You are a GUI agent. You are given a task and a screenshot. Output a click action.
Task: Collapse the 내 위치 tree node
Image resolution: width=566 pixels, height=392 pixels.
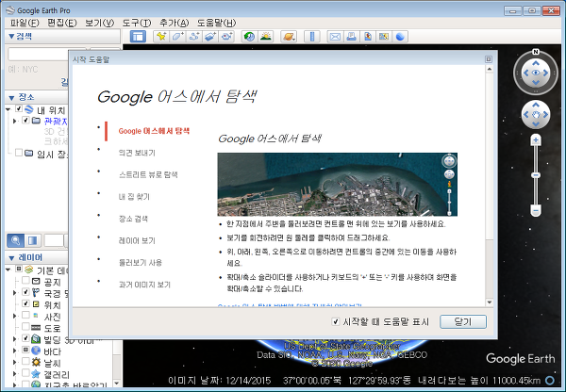(x=8, y=109)
